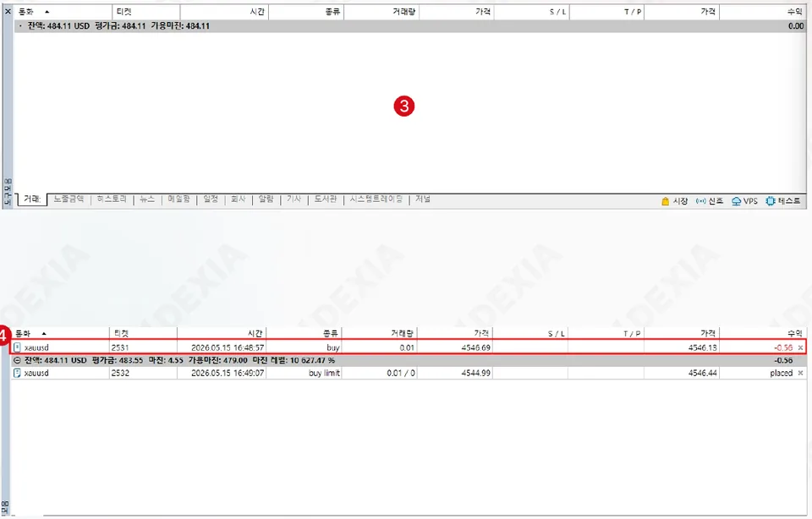Open the 일정 tab

coord(211,199)
